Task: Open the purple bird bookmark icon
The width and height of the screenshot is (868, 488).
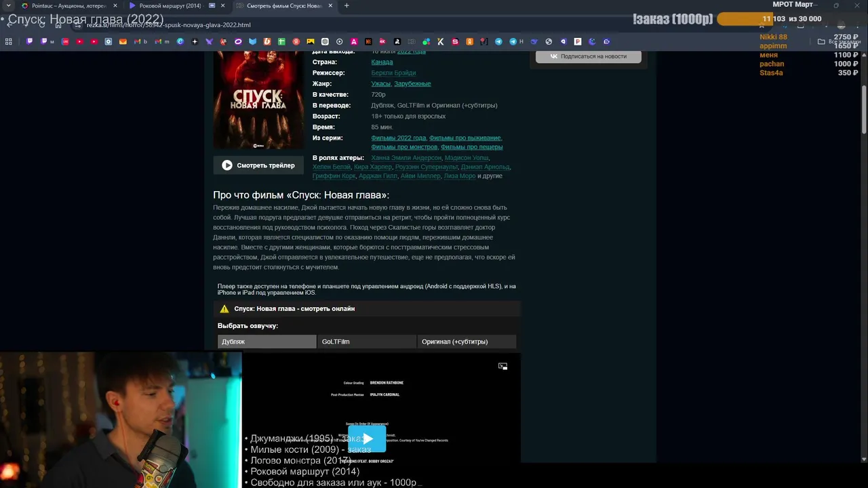Action: 209,41
